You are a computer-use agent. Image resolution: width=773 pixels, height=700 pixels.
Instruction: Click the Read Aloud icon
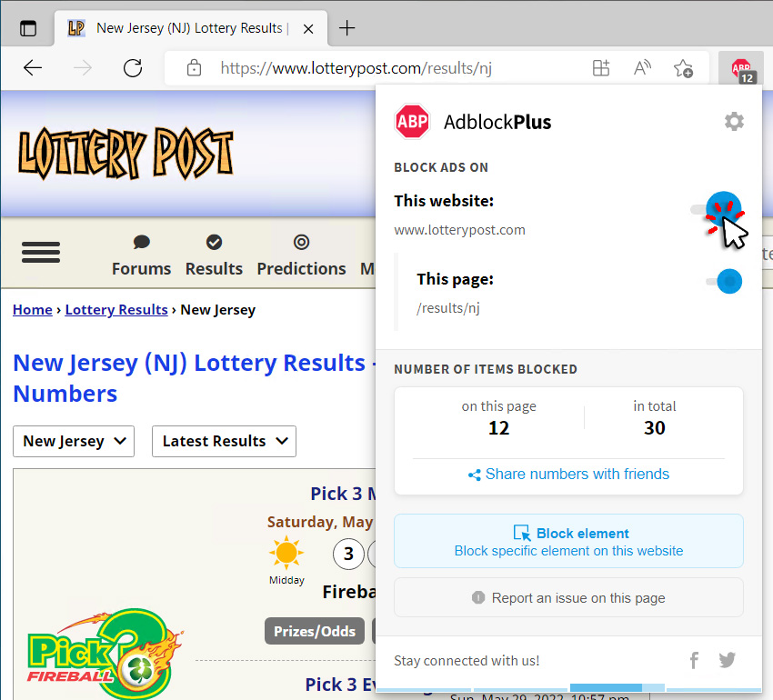(x=642, y=67)
